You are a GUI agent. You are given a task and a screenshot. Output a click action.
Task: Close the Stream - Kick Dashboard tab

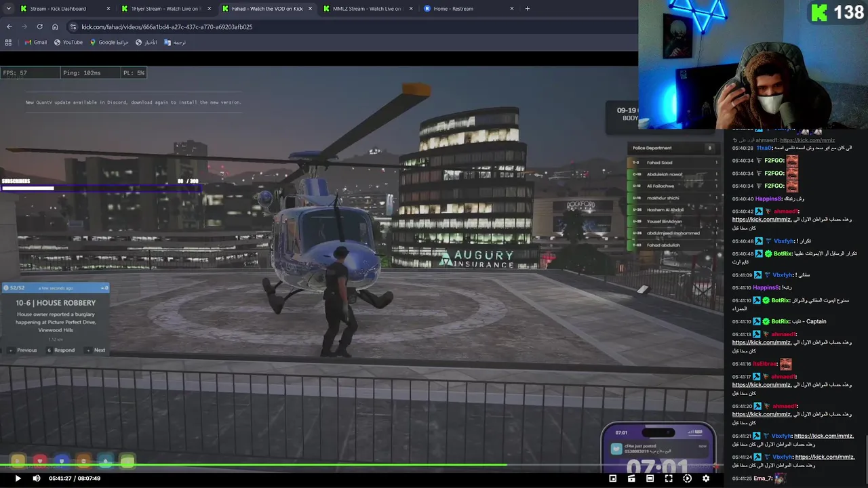pos(108,9)
